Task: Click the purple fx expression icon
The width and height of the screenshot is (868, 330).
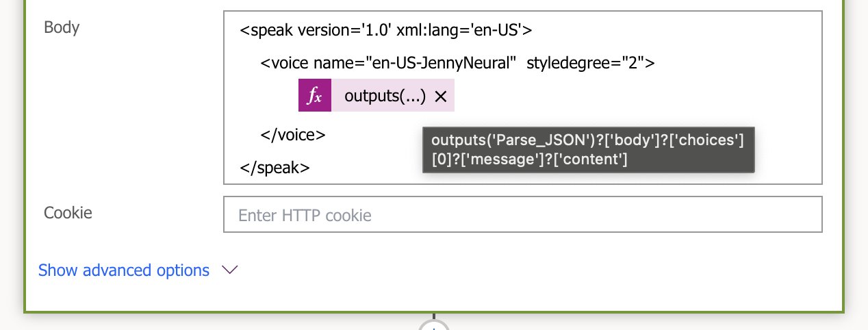Action: click(314, 96)
